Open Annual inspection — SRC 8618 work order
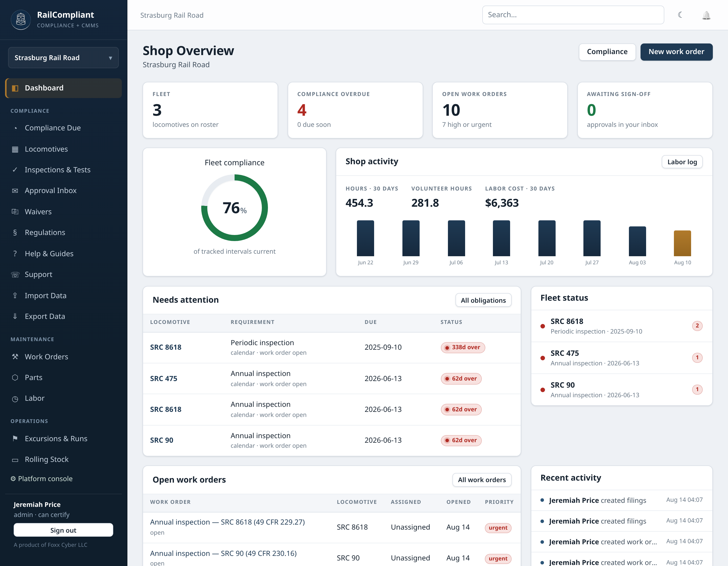Viewport: 728px width, 566px height. point(227,522)
